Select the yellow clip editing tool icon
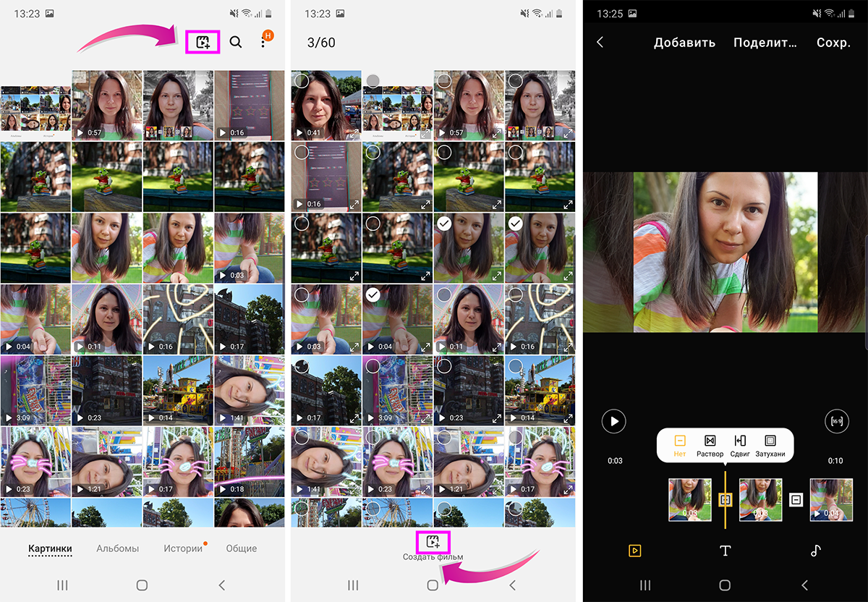This screenshot has height=602, width=868. click(x=634, y=551)
